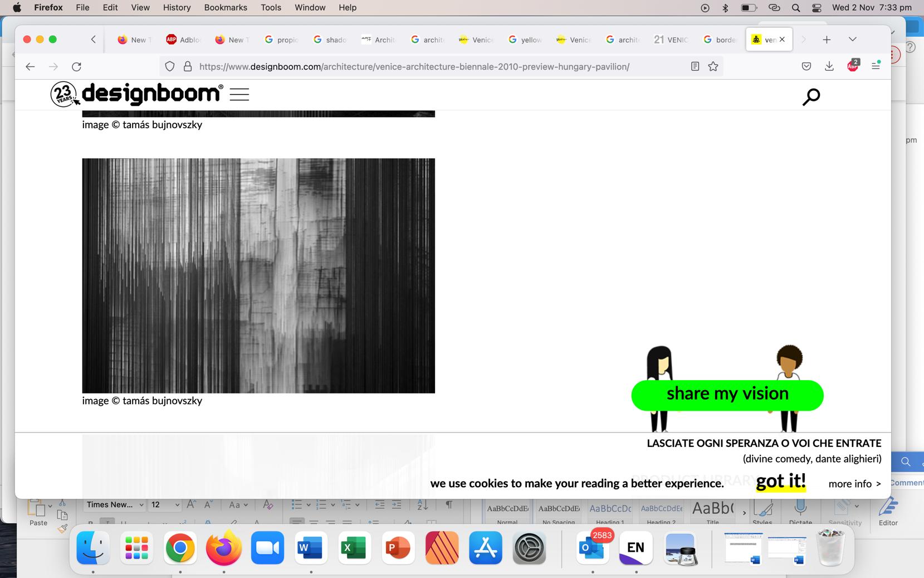
Task: List all tabs with the chevron dropdown
Action: coord(852,40)
